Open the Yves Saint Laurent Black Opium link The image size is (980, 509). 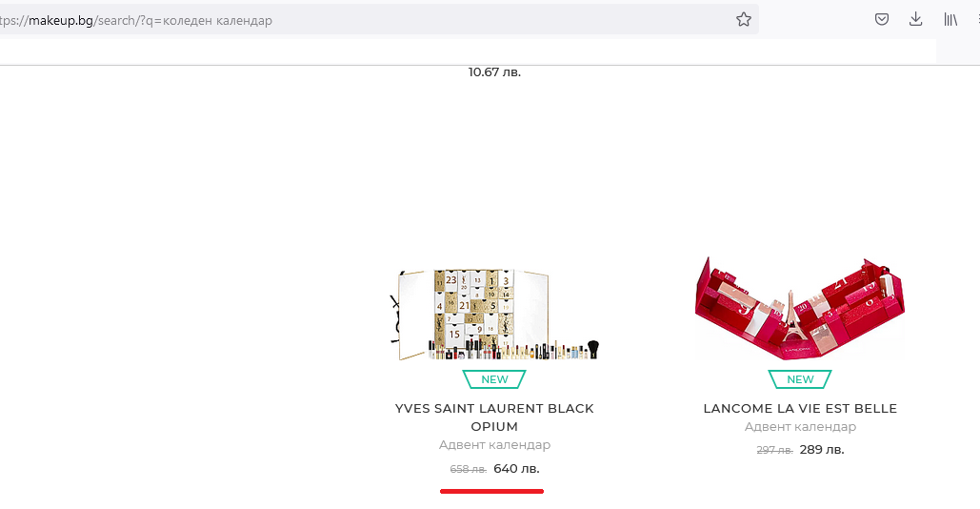[x=494, y=417]
